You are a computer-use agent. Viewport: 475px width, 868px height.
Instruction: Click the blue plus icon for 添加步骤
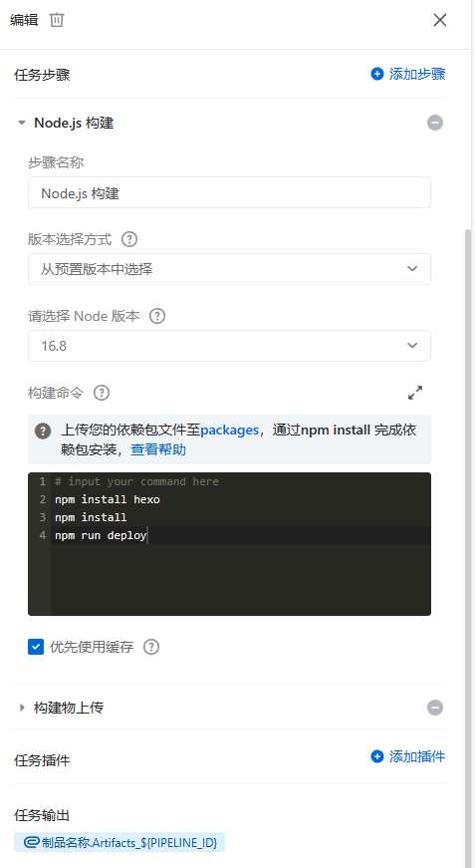click(x=377, y=74)
